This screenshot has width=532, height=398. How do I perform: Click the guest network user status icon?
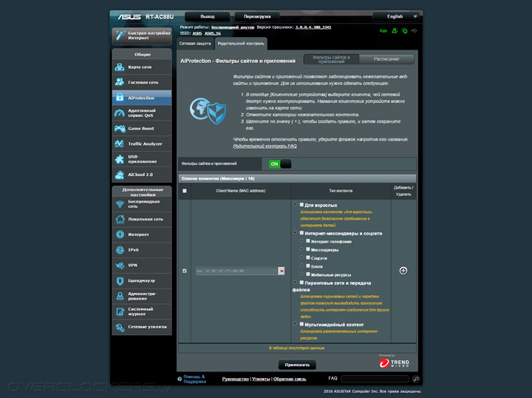[395, 30]
